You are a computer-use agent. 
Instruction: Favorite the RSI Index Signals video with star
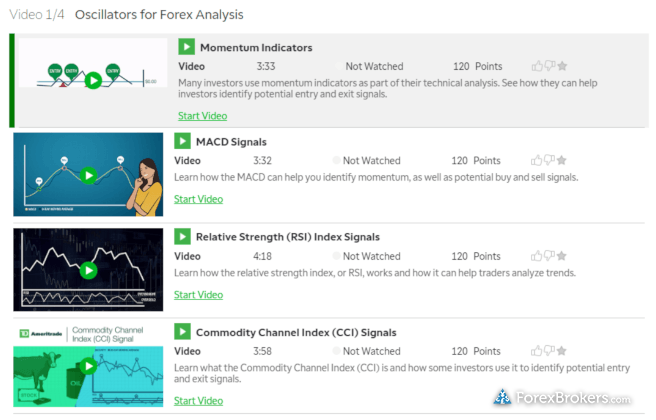point(561,256)
